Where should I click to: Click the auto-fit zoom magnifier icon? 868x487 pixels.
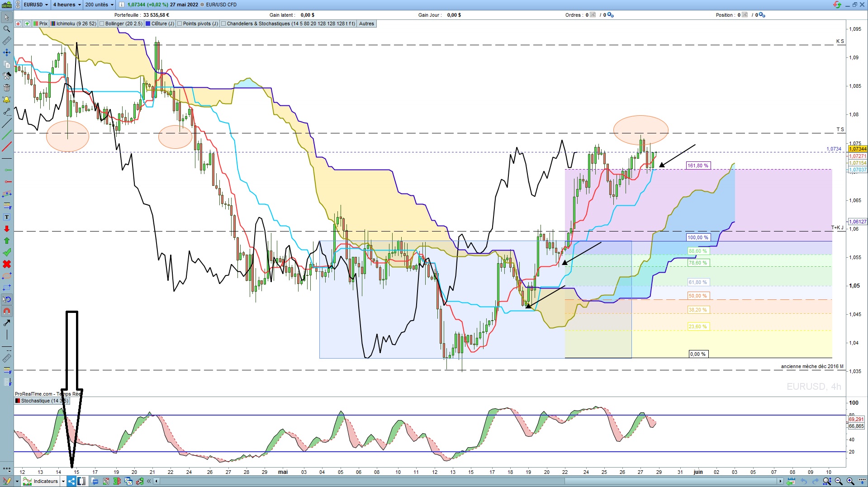(827, 482)
